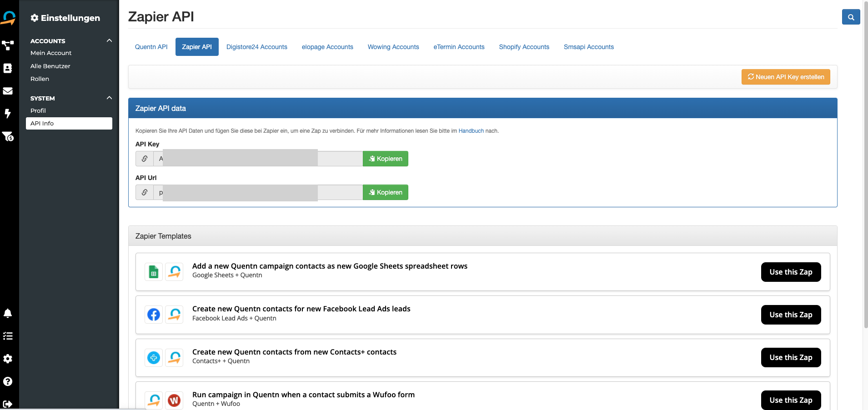
Task: Open the sales funnel dollar icon
Action: (x=8, y=136)
